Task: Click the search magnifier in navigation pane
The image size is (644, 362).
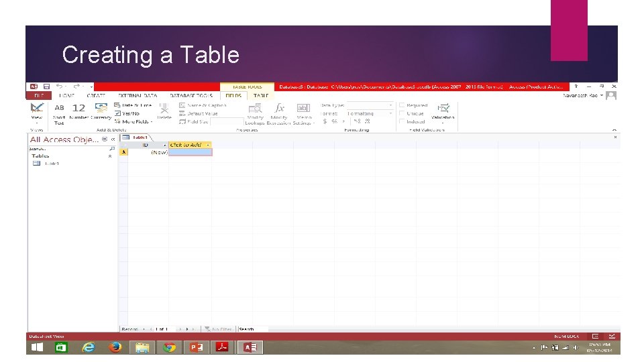Action: click(x=112, y=149)
